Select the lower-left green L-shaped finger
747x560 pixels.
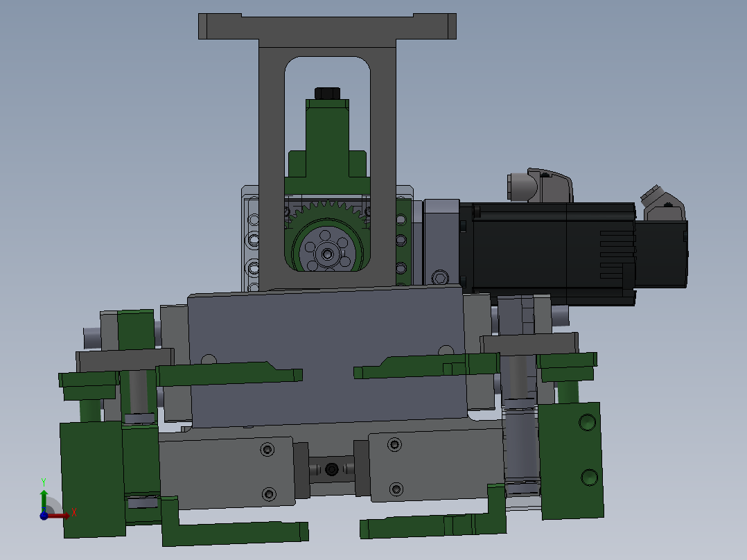coord(229,531)
